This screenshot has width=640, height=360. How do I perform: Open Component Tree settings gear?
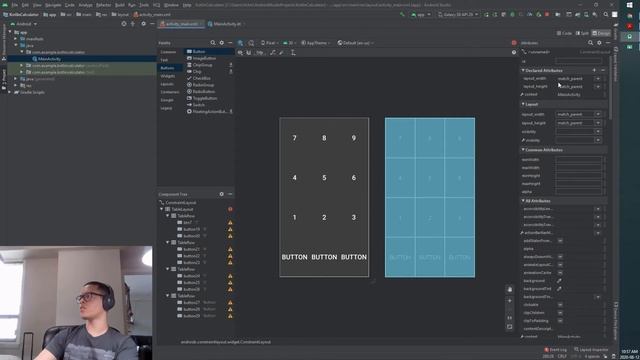coord(222,194)
